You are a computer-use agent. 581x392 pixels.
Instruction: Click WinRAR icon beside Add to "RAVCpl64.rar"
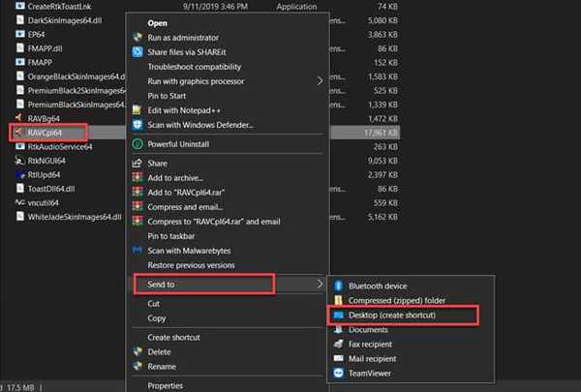(x=138, y=193)
